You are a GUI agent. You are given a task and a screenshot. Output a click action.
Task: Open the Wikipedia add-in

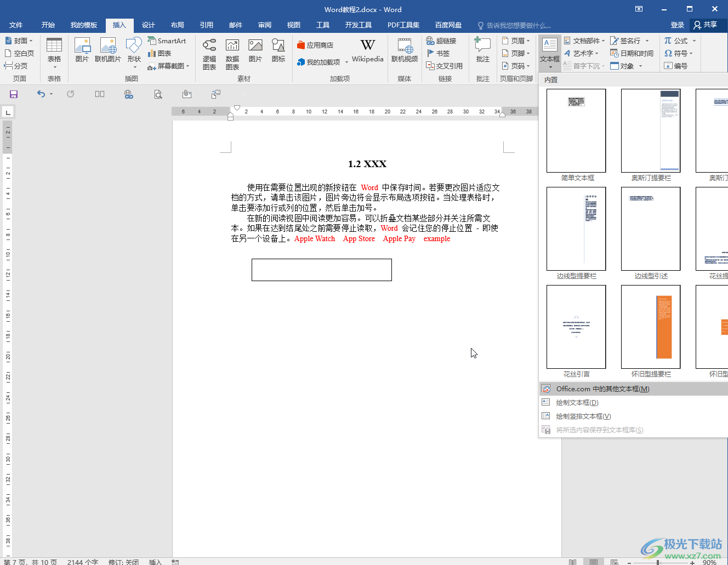[368, 50]
